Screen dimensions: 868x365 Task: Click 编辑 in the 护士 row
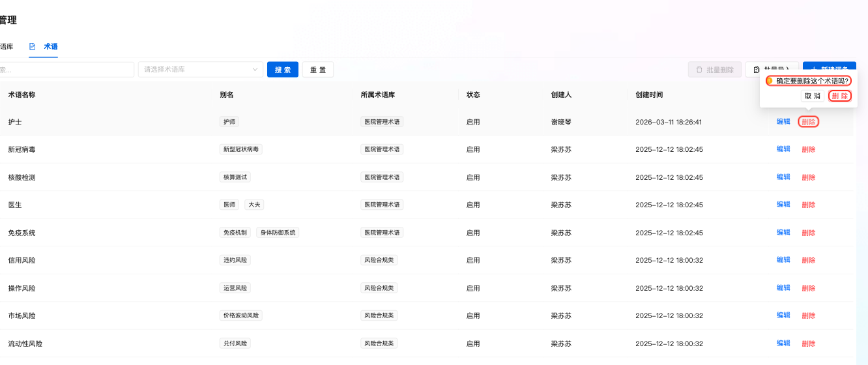[783, 122]
